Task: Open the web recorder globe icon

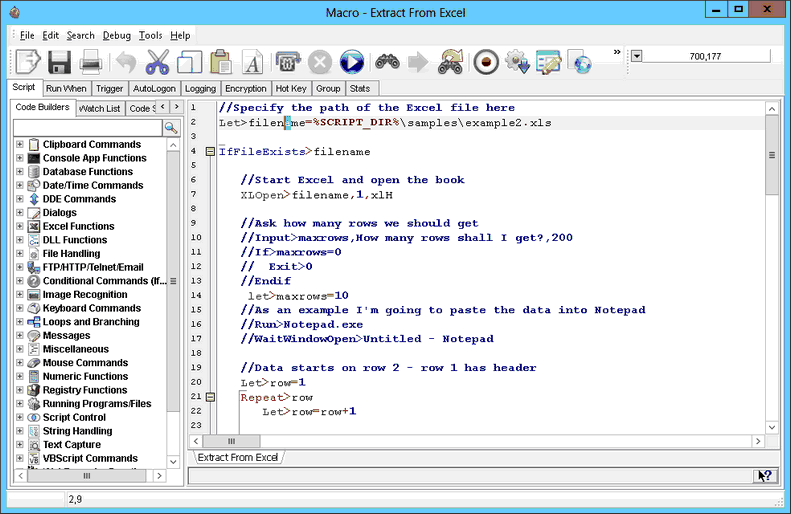Action: 580,63
